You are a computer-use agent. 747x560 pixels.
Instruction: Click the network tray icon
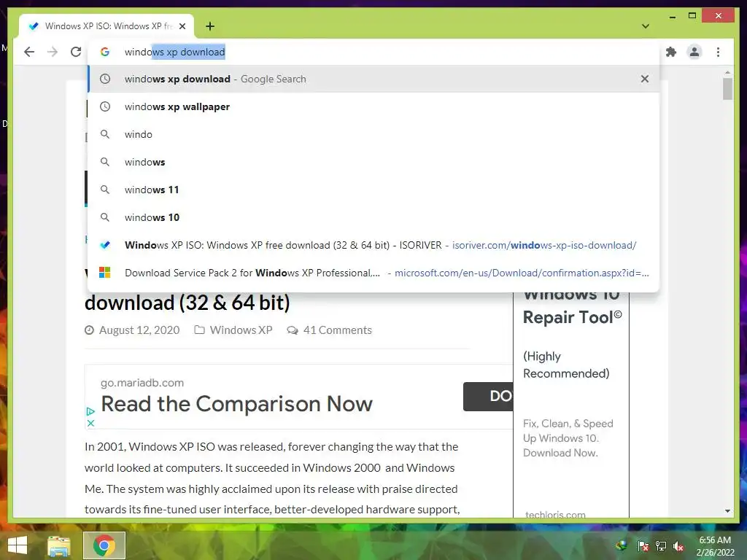click(661, 545)
